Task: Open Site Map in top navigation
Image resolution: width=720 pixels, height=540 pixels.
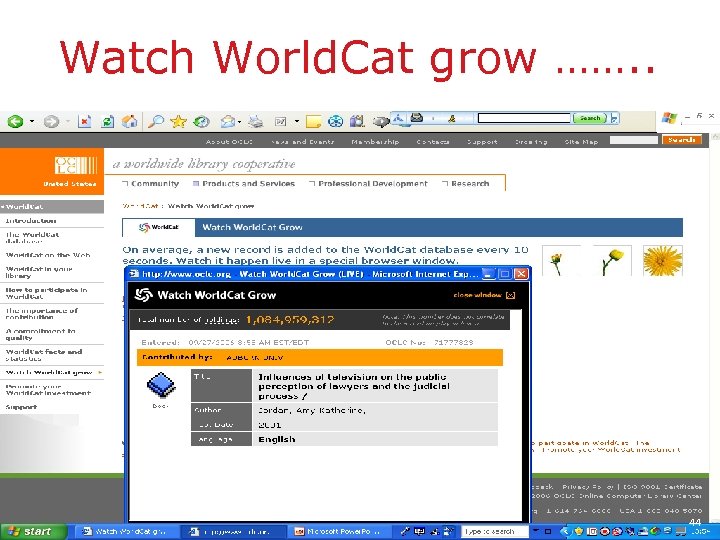Action: pyautogui.click(x=581, y=141)
